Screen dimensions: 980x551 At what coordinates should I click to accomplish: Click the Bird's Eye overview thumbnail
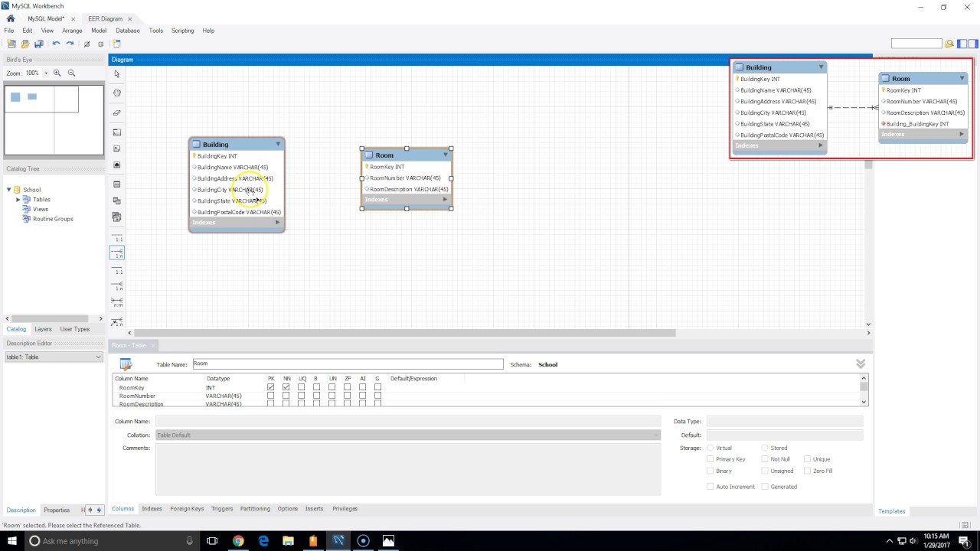point(54,120)
